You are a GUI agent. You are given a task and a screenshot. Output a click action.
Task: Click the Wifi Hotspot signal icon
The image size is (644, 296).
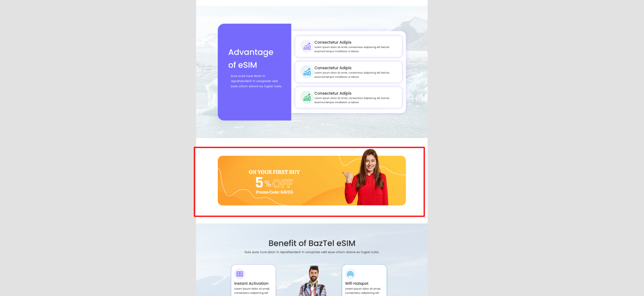tap(350, 274)
